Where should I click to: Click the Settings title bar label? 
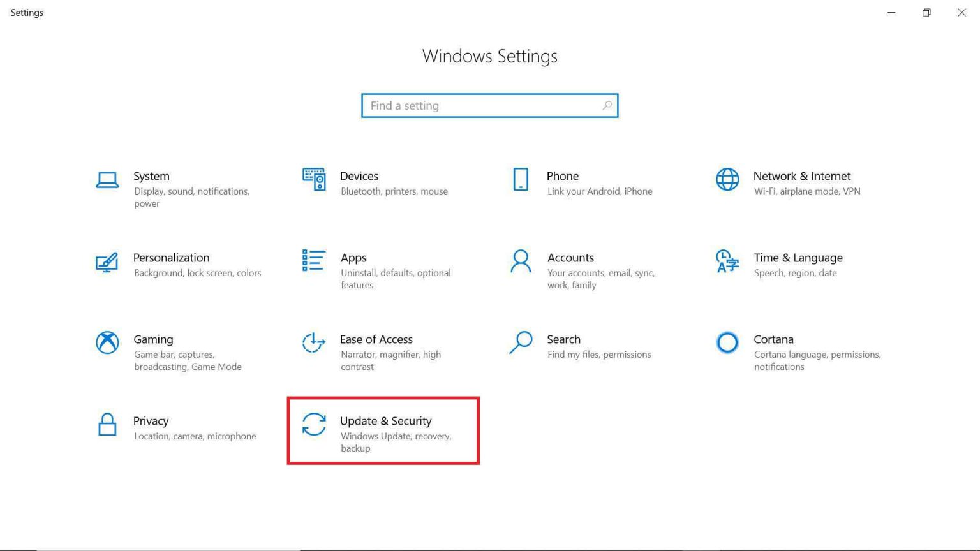[x=26, y=12]
